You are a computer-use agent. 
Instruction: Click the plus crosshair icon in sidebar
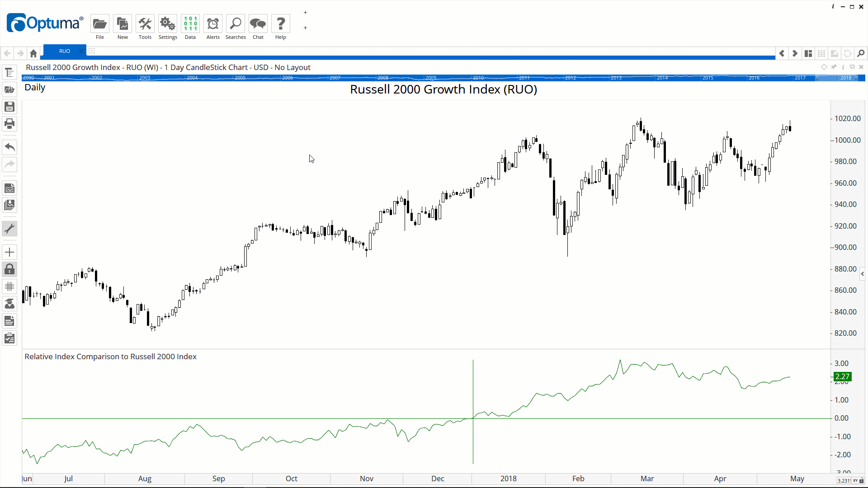[9, 252]
